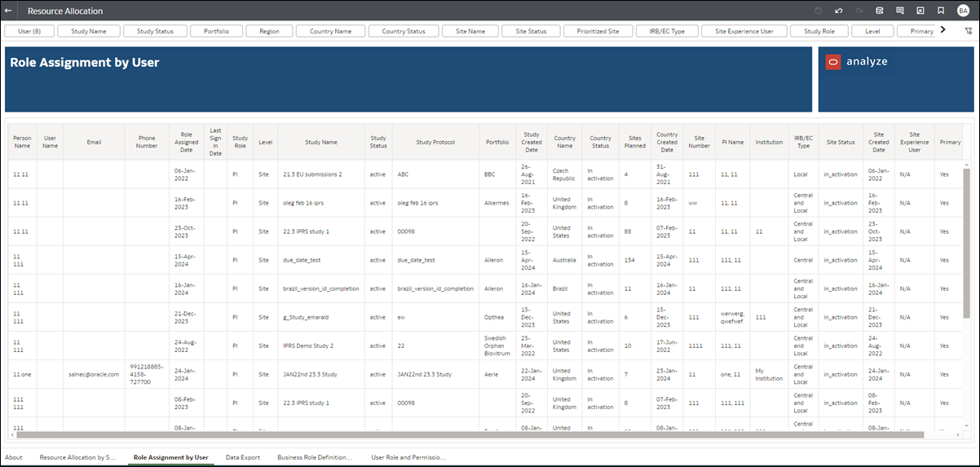Open the BA user avatar menu
The height and width of the screenshot is (467, 980).
964,11
